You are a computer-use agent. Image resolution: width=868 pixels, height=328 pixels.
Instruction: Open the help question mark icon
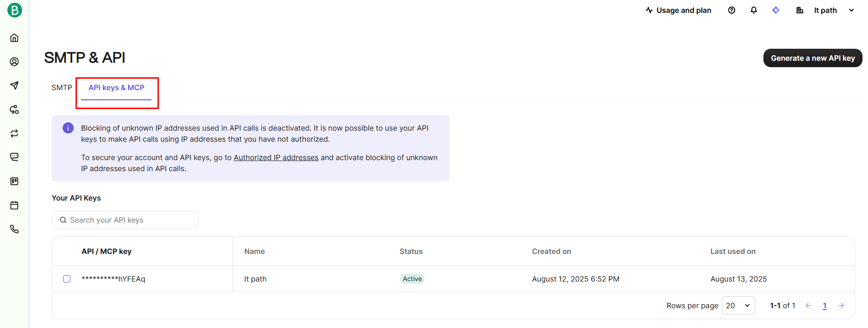732,10
